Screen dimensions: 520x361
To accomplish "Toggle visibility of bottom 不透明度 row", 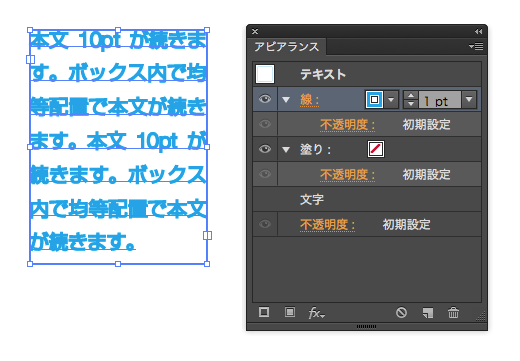I will [265, 224].
